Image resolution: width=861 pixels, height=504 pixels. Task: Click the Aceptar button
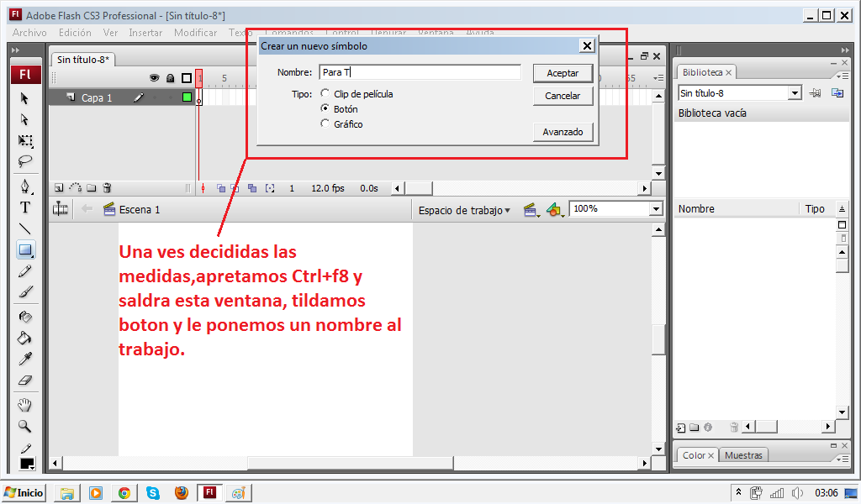point(563,73)
